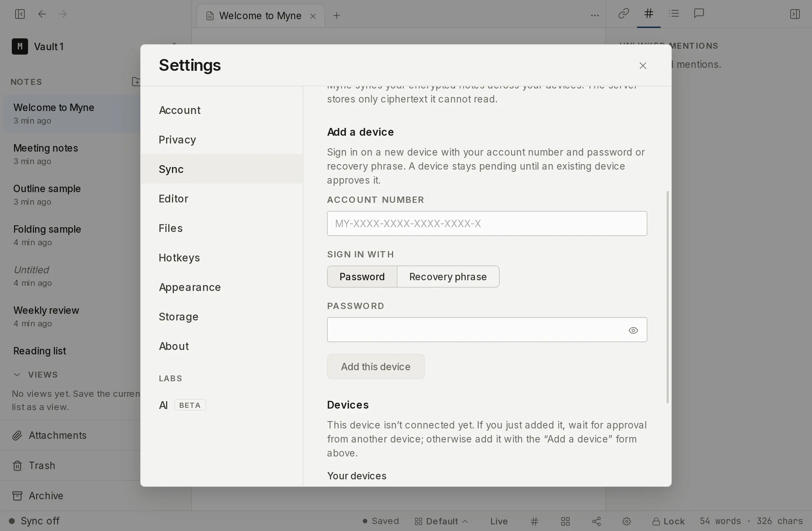Go back with the left arrow icon
The height and width of the screenshot is (531, 812).
42,14
